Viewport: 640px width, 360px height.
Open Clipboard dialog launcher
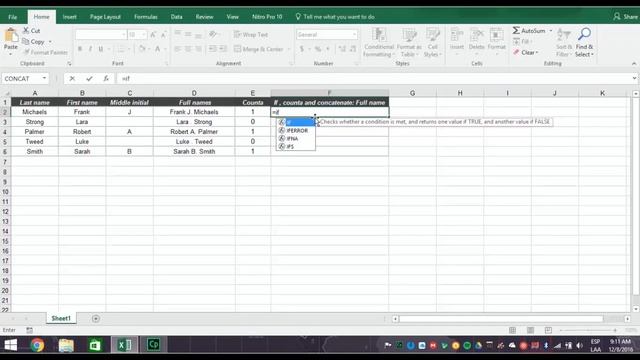pyautogui.click(x=69, y=64)
